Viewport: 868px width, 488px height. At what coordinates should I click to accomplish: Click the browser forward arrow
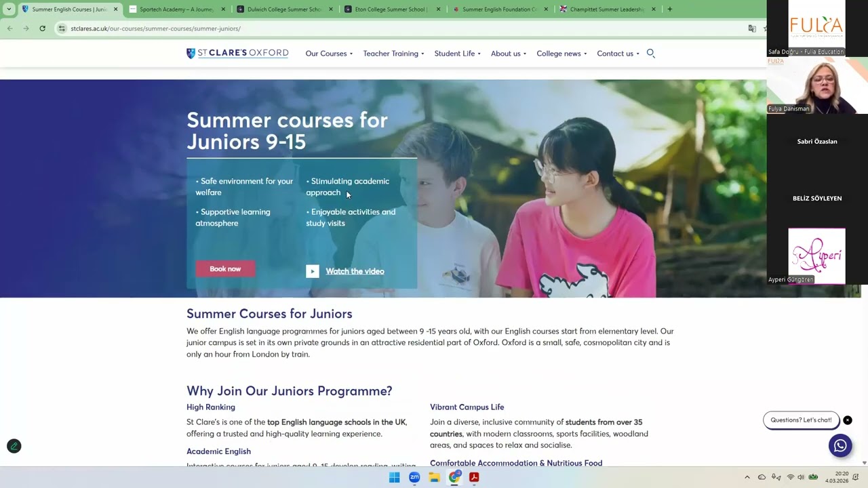(x=26, y=28)
